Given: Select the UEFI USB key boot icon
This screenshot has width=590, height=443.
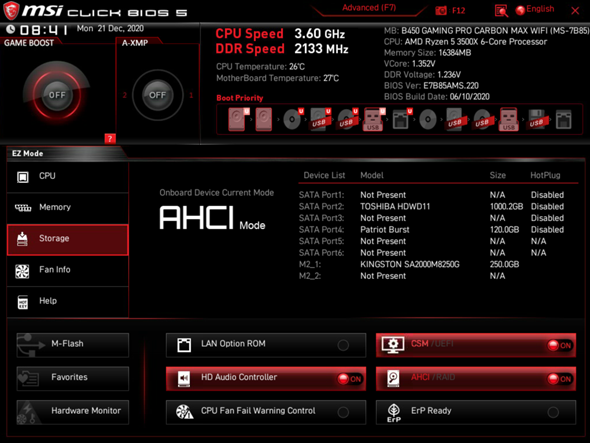Looking at the screenshot, I should tap(374, 119).
